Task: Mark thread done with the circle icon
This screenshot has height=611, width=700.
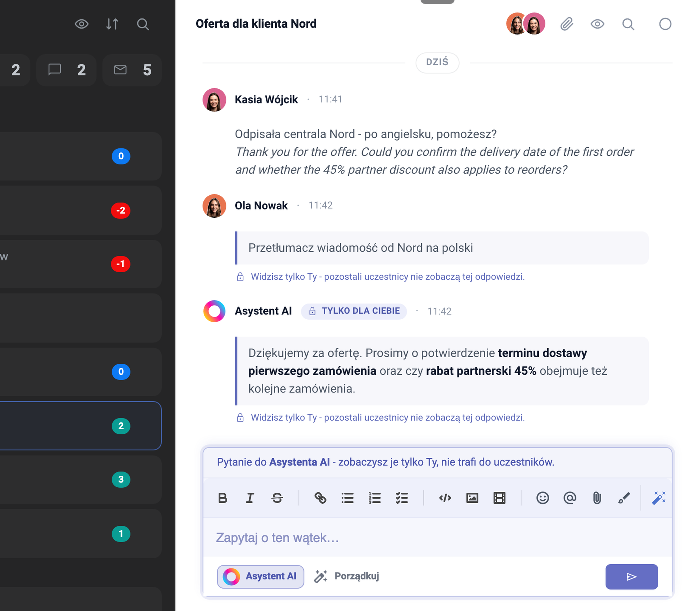Action: [x=665, y=24]
